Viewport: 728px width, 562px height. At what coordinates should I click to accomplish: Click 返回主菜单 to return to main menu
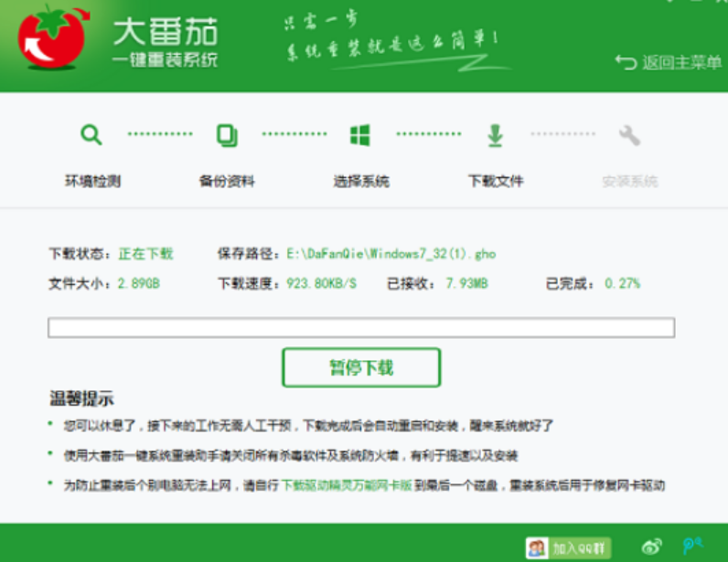[681, 62]
